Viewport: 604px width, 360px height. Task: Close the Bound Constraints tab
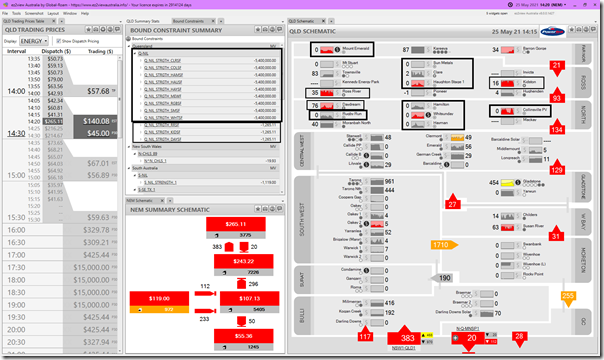[213, 21]
